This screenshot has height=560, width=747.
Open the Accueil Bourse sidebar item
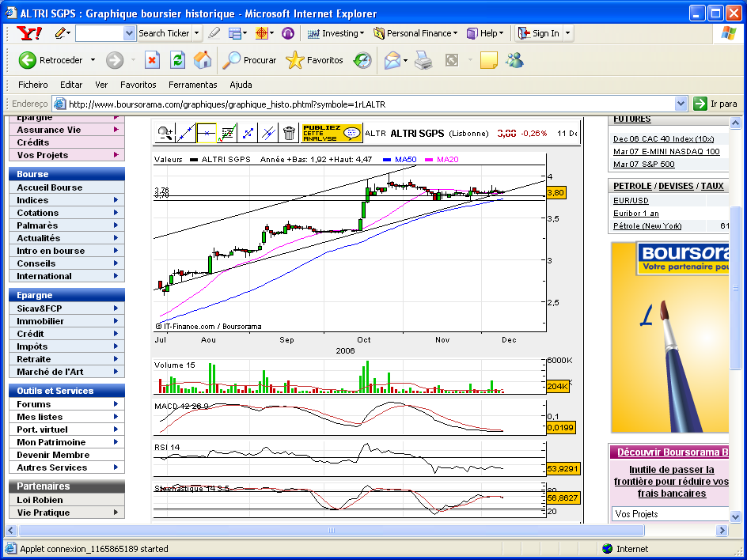pyautogui.click(x=66, y=187)
